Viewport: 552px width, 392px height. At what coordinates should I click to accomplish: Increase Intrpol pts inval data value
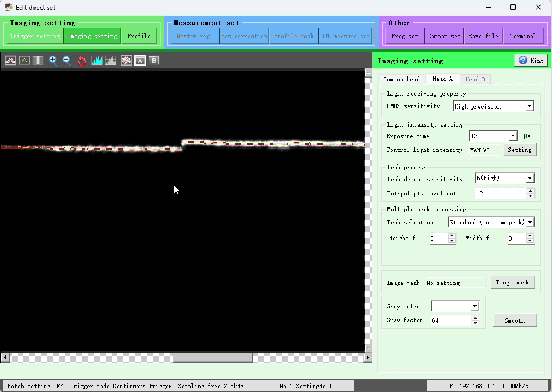[x=531, y=191]
